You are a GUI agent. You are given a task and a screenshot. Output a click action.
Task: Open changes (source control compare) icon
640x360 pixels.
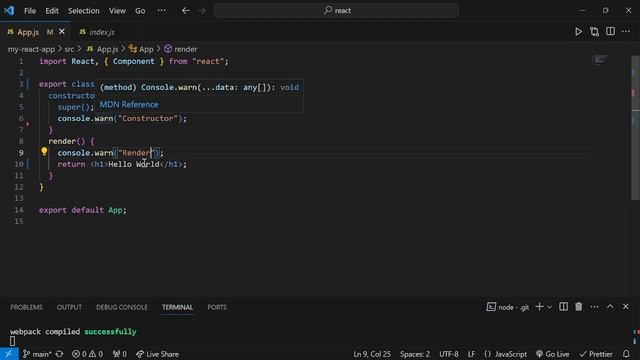point(594,31)
